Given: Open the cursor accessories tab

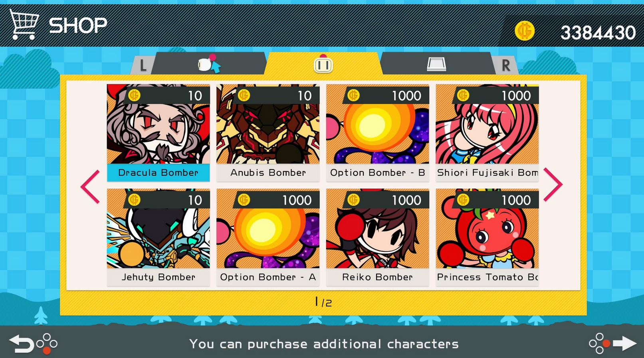Looking at the screenshot, I should [209, 64].
